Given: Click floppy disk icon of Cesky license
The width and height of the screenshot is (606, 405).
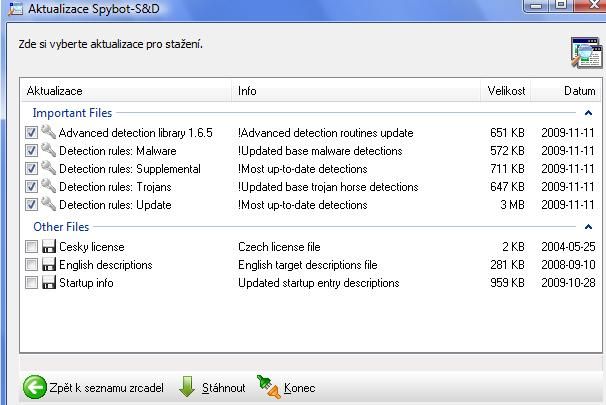Looking at the screenshot, I should pos(49,247).
